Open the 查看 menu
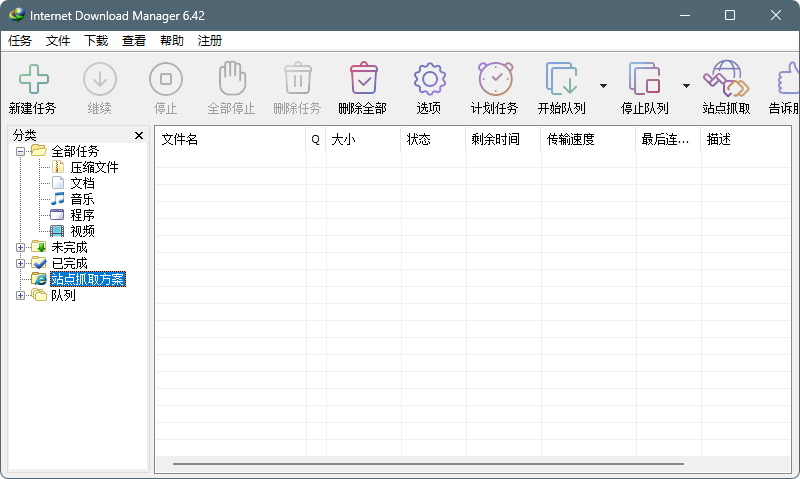This screenshot has height=479, width=800. click(x=134, y=41)
